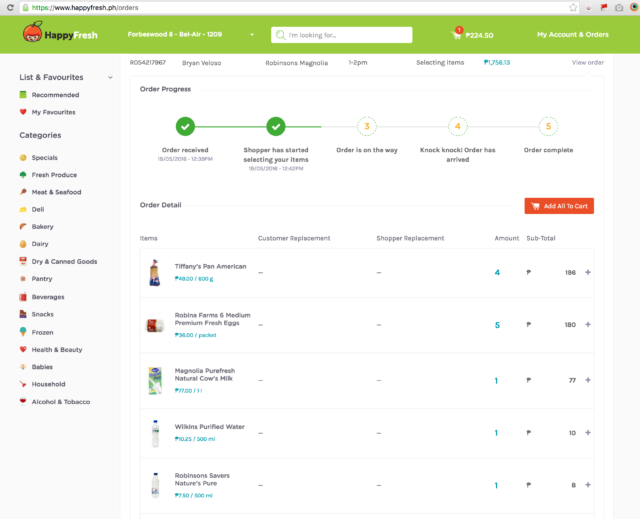
Task: Open the delivery address dropdown arrow
Action: point(252,35)
